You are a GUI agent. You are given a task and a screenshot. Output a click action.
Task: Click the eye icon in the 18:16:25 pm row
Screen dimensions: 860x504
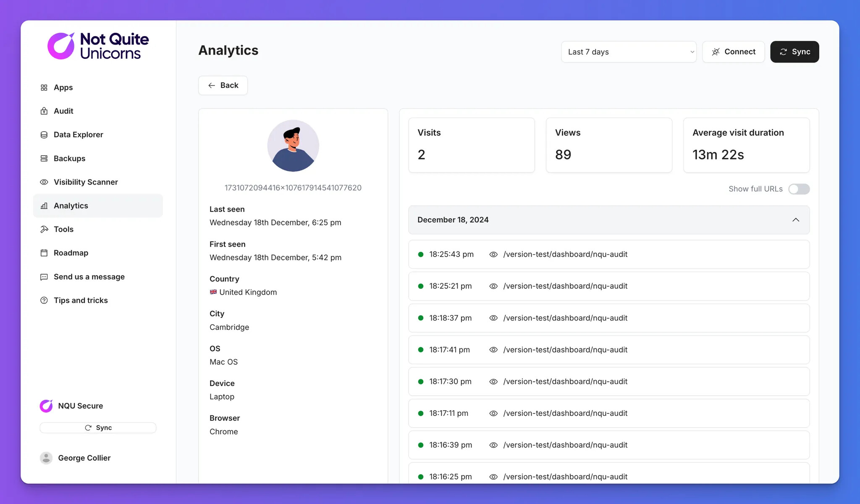[x=493, y=477]
